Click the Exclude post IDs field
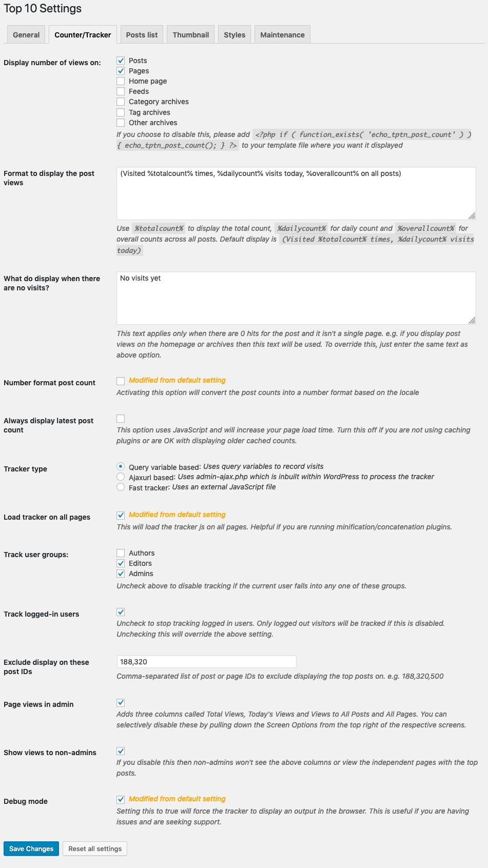This screenshot has width=488, height=868. (206, 662)
